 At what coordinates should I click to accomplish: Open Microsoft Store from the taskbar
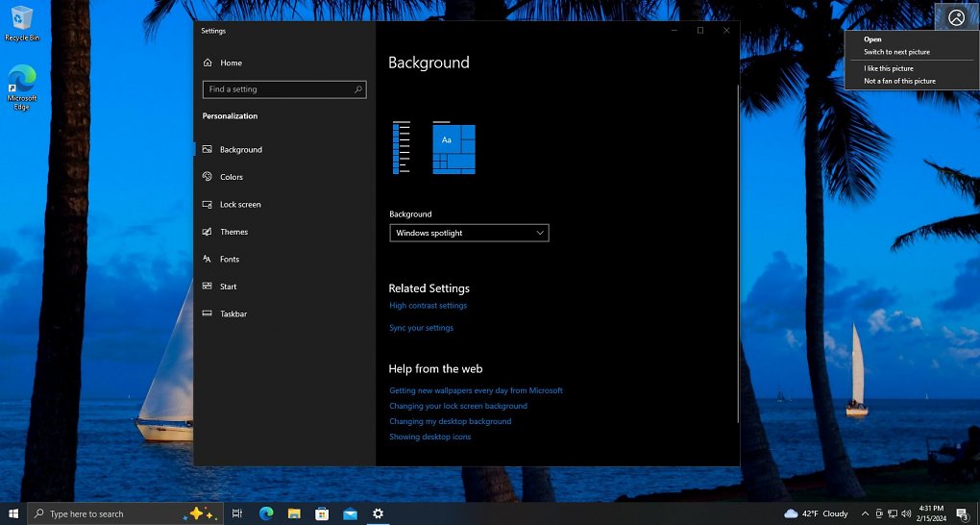[x=322, y=513]
